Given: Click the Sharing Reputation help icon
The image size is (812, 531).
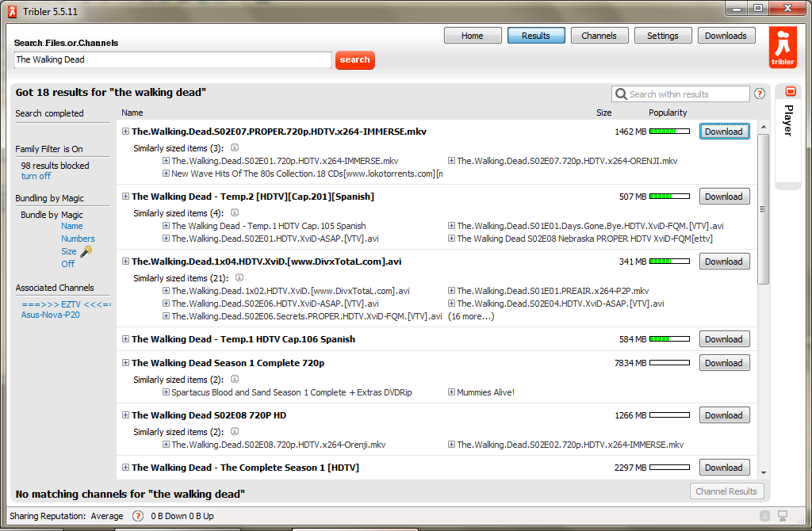Looking at the screenshot, I should tap(137, 516).
